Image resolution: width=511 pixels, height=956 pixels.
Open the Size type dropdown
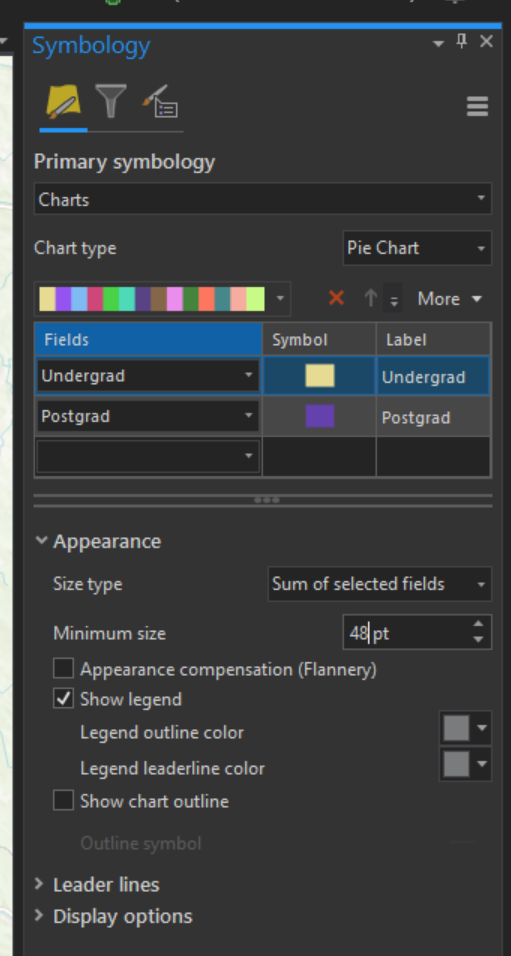point(379,584)
